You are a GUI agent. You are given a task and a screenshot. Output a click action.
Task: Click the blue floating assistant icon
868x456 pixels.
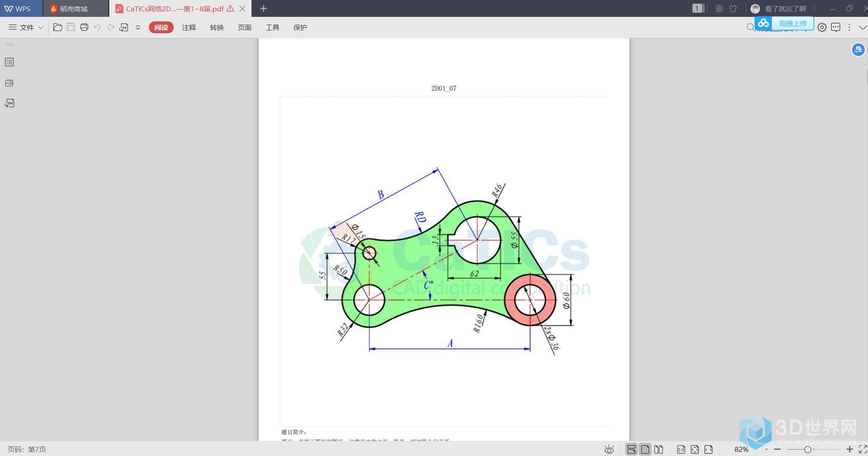(x=858, y=50)
